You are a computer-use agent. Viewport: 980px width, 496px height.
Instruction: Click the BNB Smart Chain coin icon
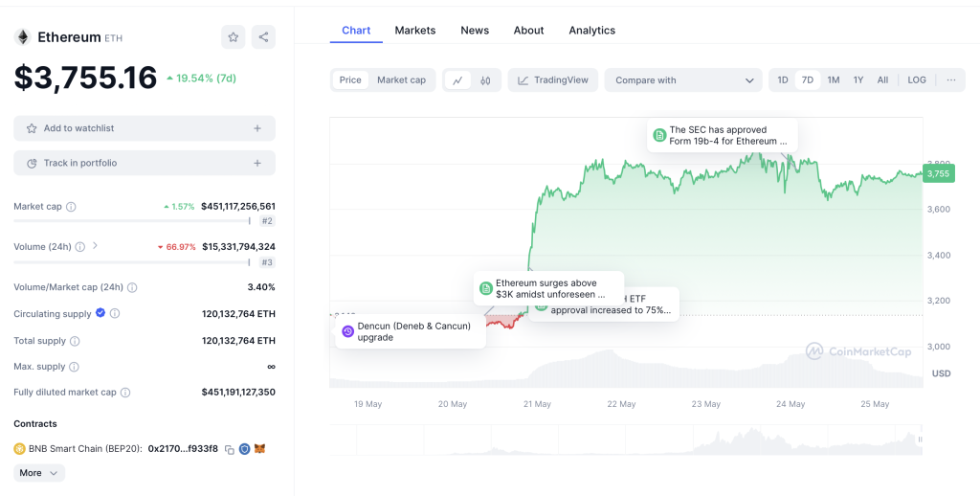pyautogui.click(x=19, y=448)
